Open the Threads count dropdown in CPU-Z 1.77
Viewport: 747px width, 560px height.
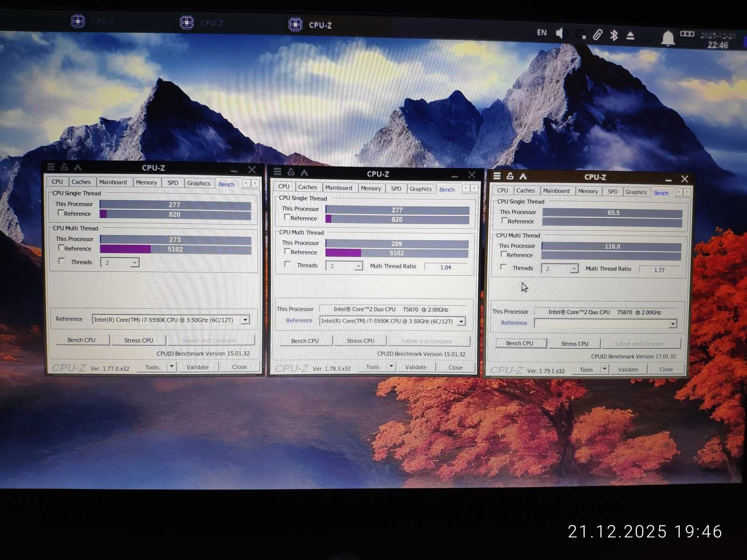(x=134, y=263)
